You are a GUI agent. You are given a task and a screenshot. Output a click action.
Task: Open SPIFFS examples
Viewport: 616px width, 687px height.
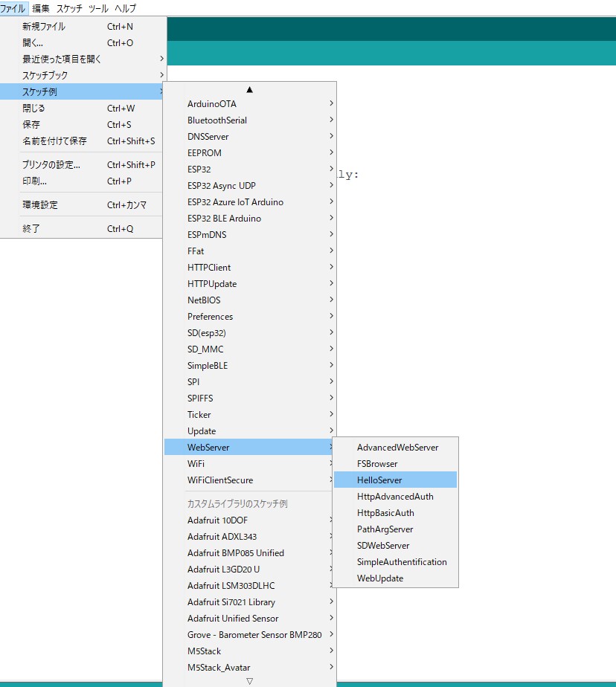tap(249, 399)
